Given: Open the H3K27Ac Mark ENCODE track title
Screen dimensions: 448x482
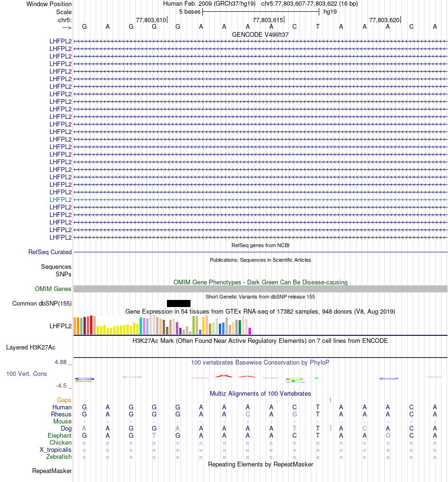Looking at the screenshot, I should point(260,341).
